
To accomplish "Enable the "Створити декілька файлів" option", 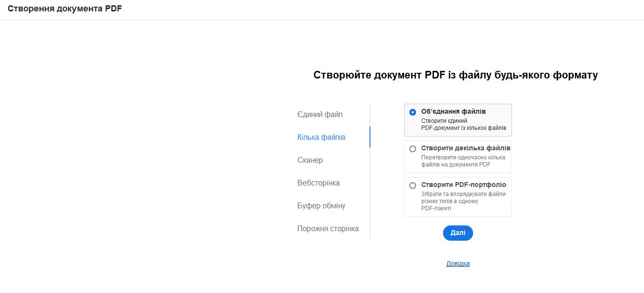I will tap(413, 148).
